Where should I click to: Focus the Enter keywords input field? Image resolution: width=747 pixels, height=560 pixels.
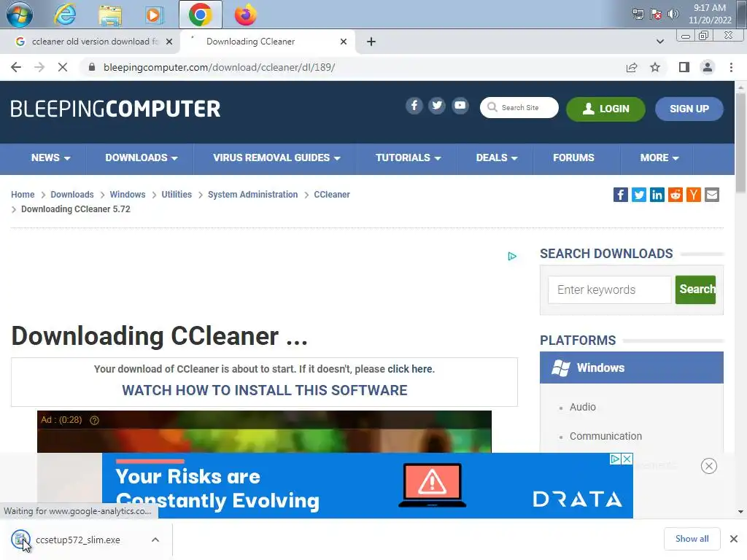coord(609,289)
